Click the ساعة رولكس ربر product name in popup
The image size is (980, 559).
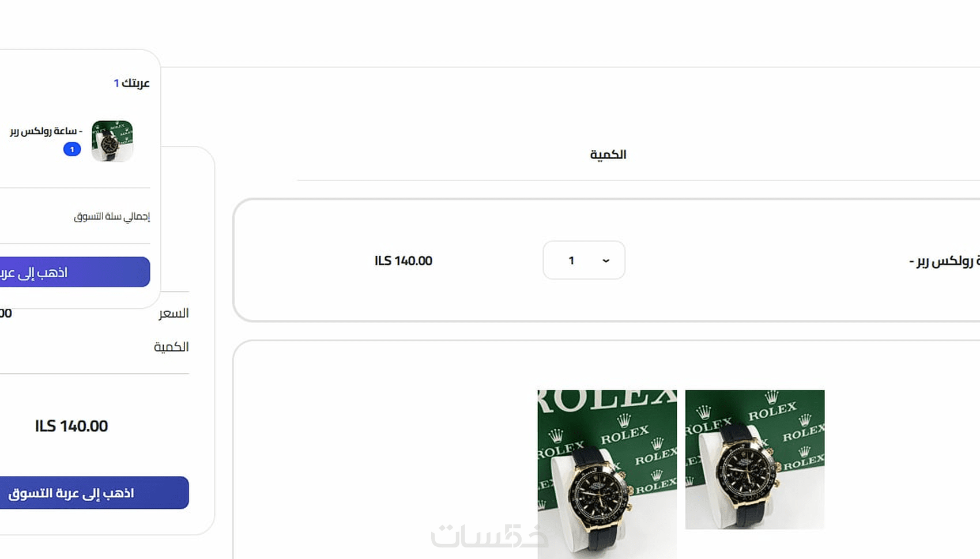click(x=46, y=131)
